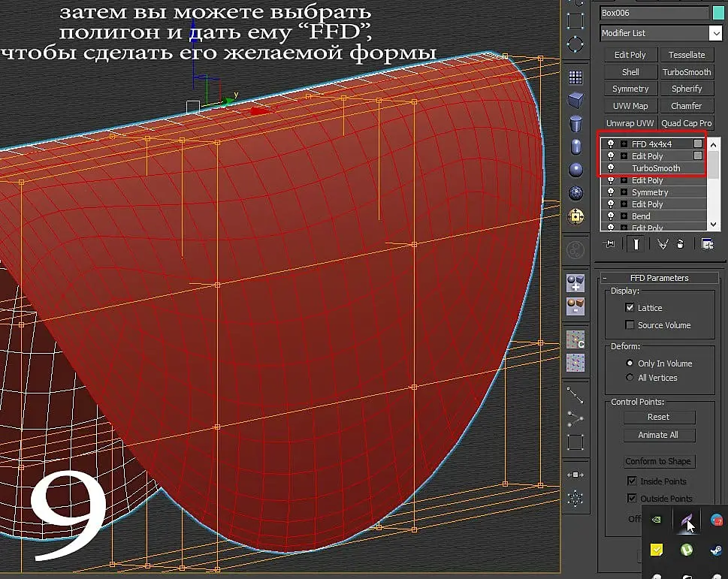Select the Only In Volume radio button
Image resolution: width=728 pixels, height=579 pixels.
(630, 363)
